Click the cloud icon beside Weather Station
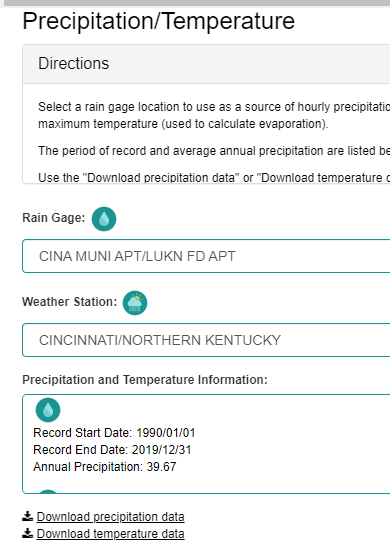390x555 pixels. [x=135, y=303]
